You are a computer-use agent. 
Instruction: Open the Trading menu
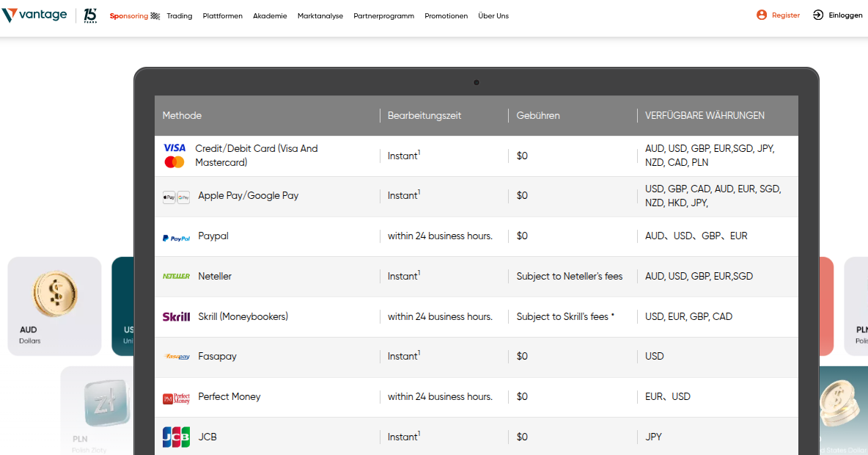coord(179,16)
